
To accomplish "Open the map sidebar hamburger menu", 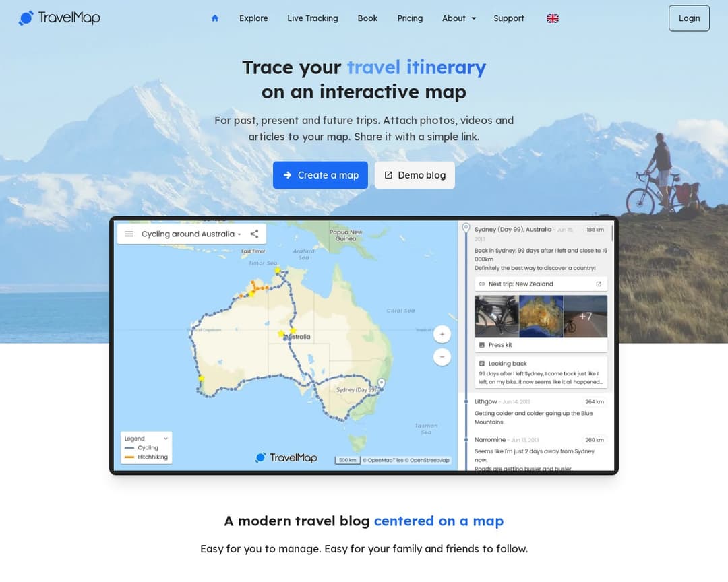I will click(129, 234).
